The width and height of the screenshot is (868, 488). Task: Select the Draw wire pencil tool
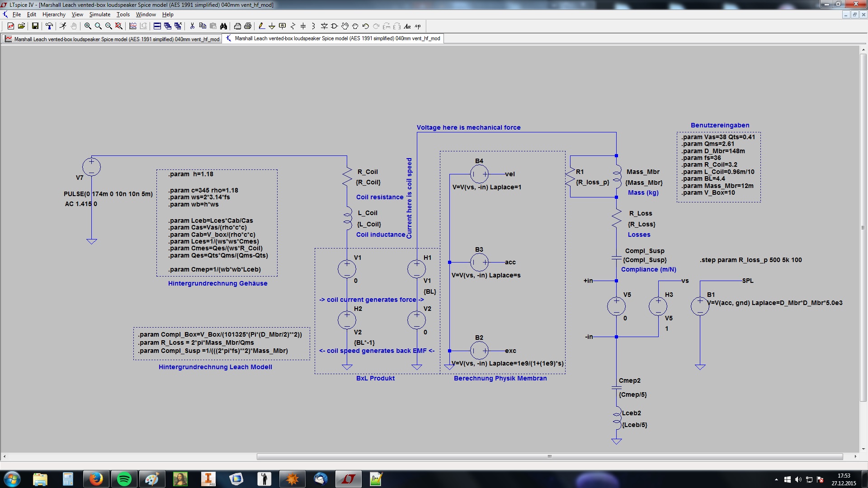click(261, 26)
